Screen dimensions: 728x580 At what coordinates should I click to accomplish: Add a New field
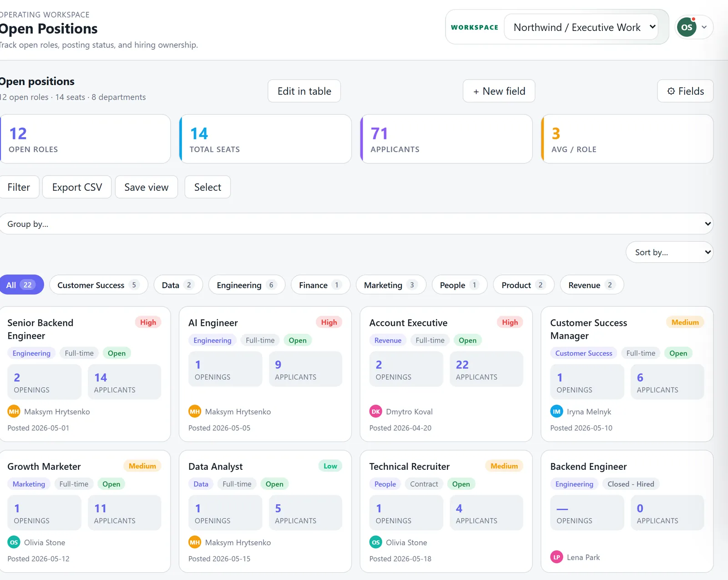[x=499, y=91]
